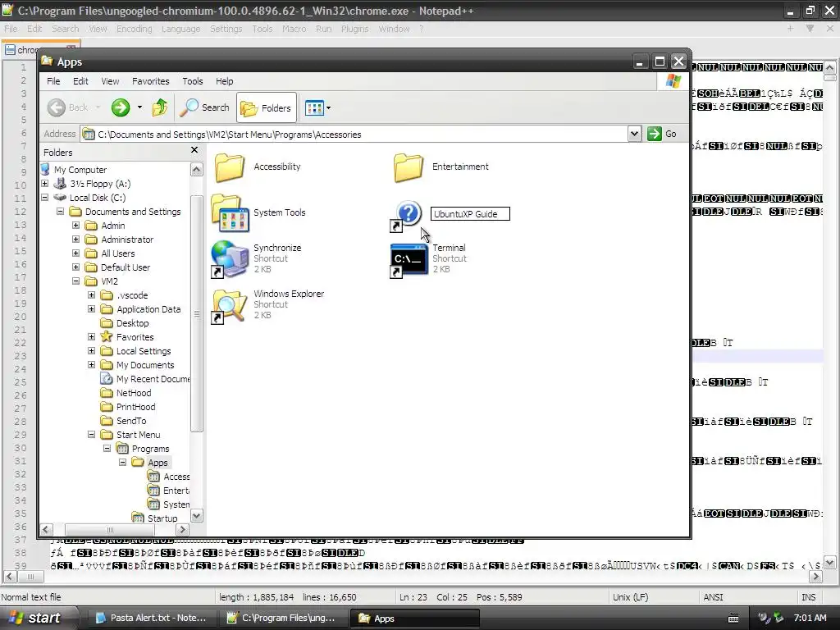Select Local Settings in folder tree
Image resolution: width=840 pixels, height=630 pixels.
coord(144,351)
